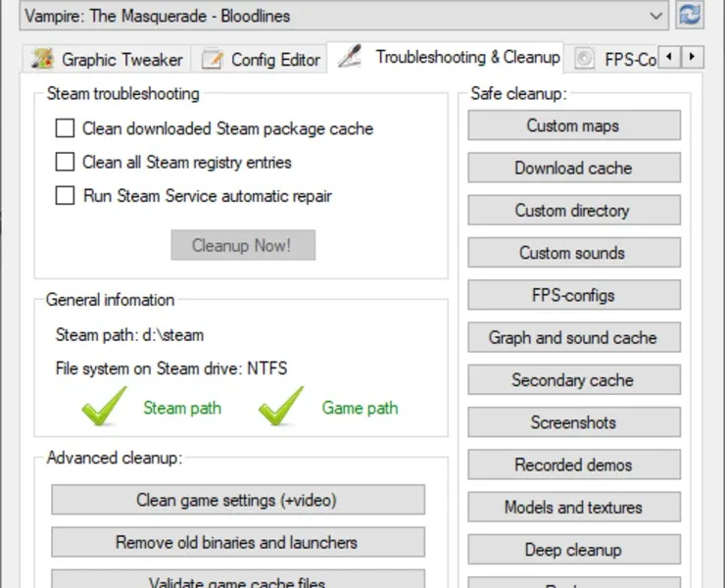Check Run Steam Service automatic repair
Image resolution: width=725 pixels, height=588 pixels.
pos(65,195)
